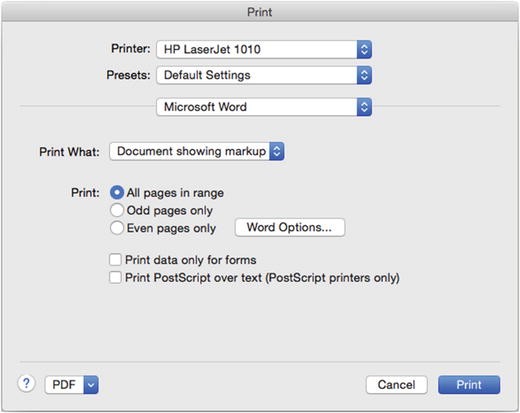
Task: Click the Presets selector stepper arrows
Action: (364, 75)
